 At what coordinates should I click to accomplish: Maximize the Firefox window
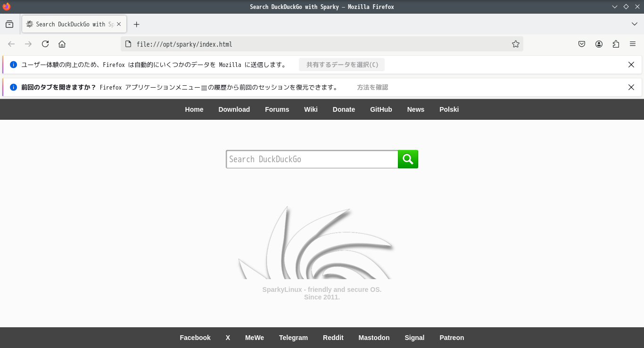coord(626,7)
